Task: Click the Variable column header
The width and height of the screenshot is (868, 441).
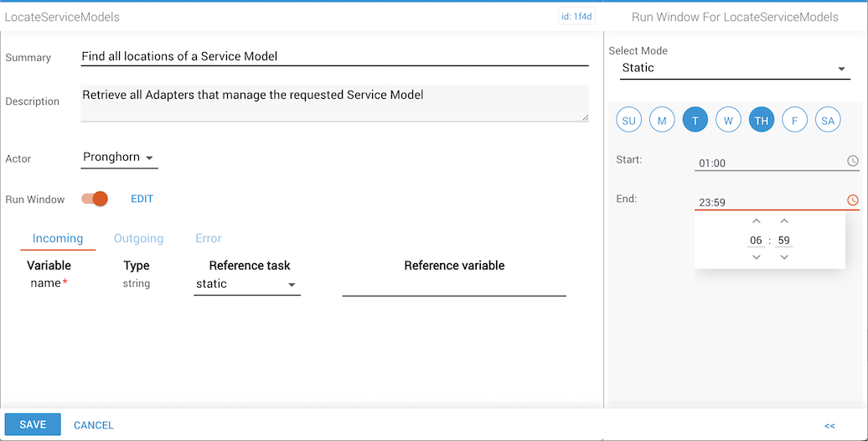Action: (x=49, y=266)
